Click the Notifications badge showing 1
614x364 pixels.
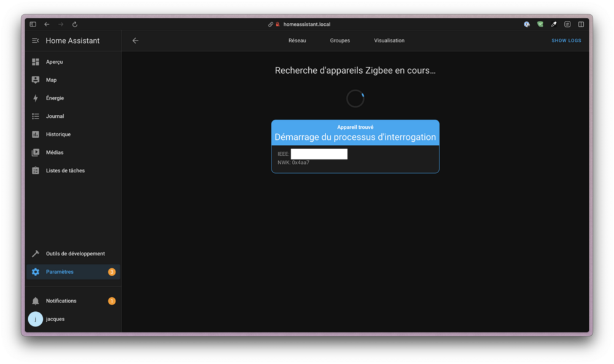pyautogui.click(x=112, y=301)
